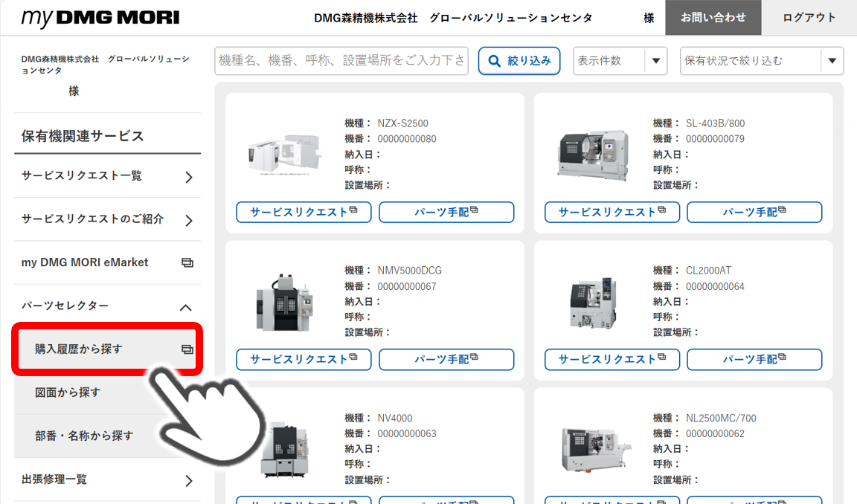Viewport: 857px width, 504px height.
Task: Click the ログアウト button
Action: pos(809,17)
